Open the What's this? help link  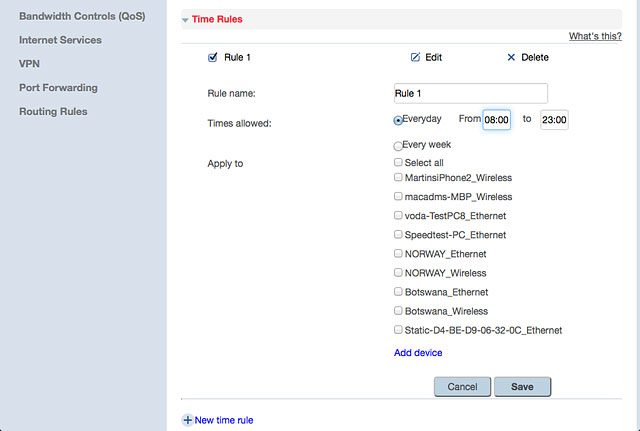pos(595,36)
